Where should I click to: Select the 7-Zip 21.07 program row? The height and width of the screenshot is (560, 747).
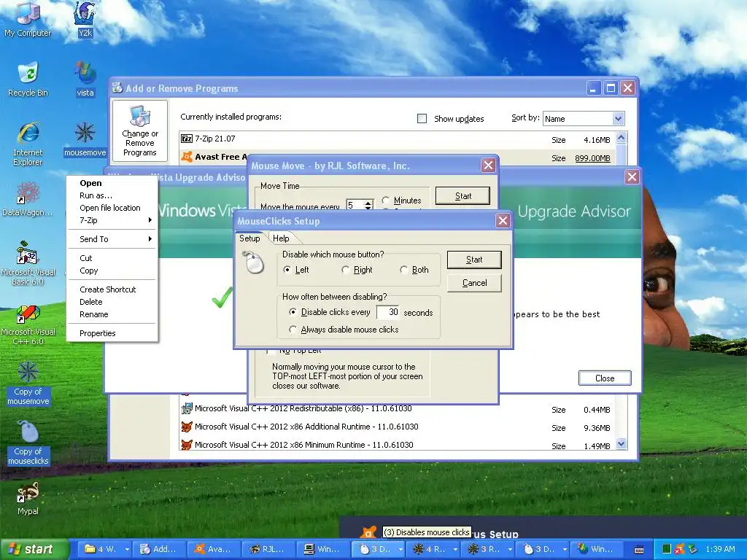[x=398, y=139]
